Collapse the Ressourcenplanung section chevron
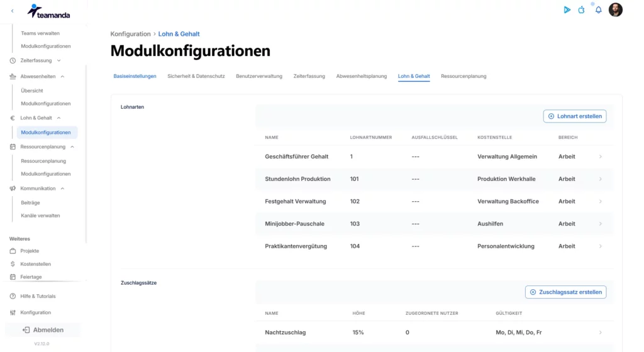644x352 pixels. click(72, 146)
